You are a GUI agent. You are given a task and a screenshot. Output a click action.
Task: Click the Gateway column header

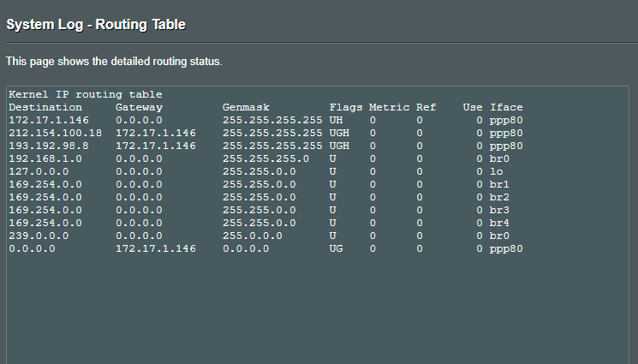coord(139,107)
